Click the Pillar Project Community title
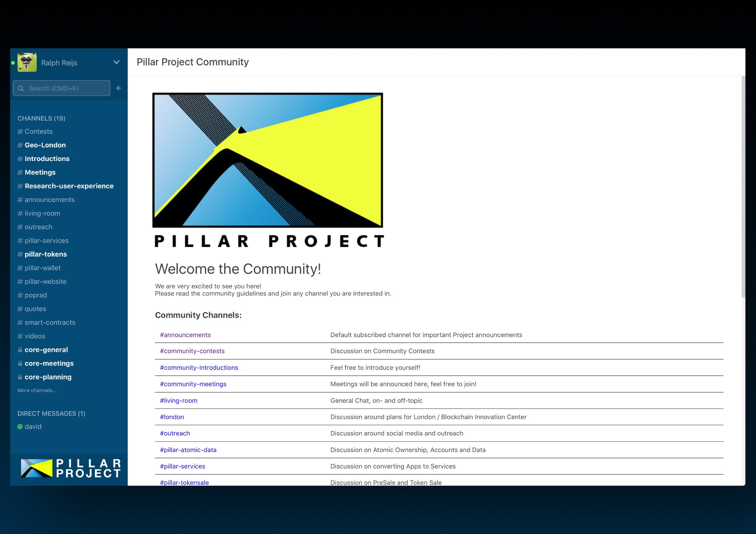 [192, 62]
